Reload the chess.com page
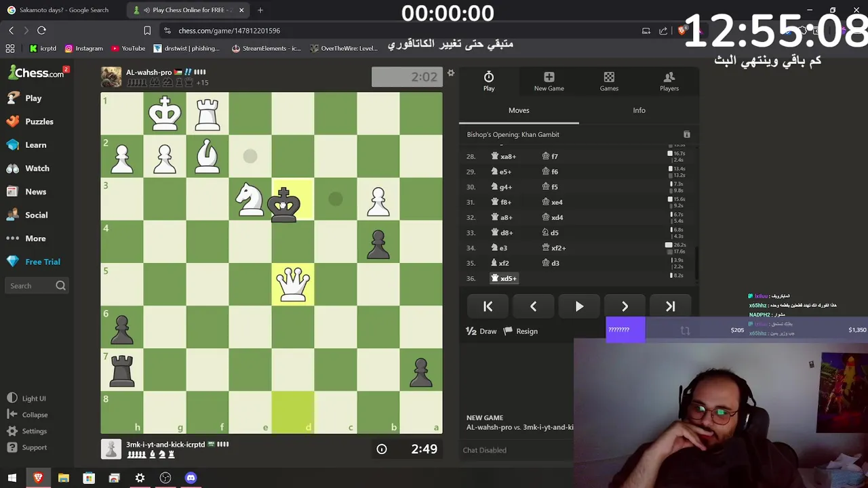This screenshot has width=868, height=488. coord(41,30)
